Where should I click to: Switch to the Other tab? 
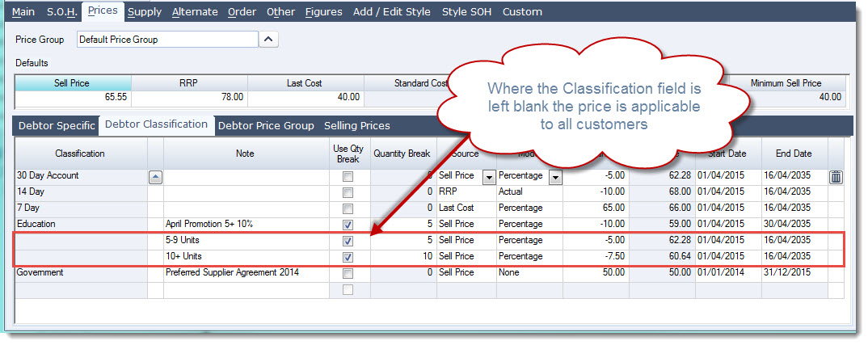click(x=280, y=11)
